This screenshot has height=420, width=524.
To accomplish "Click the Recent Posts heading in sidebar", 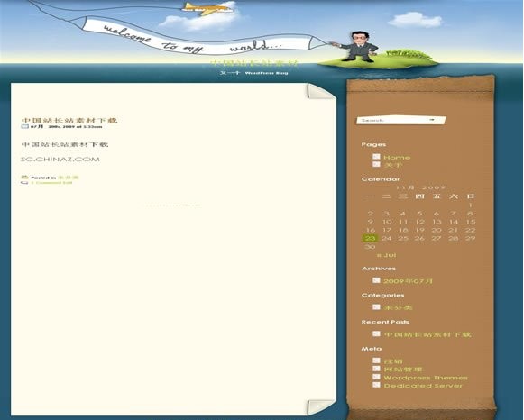I will click(385, 322).
